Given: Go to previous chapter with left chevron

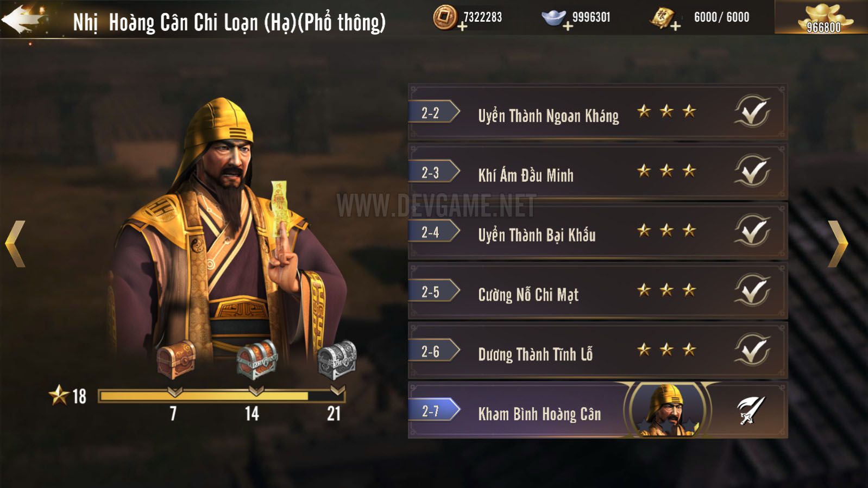Looking at the screenshot, I should pyautogui.click(x=15, y=244).
